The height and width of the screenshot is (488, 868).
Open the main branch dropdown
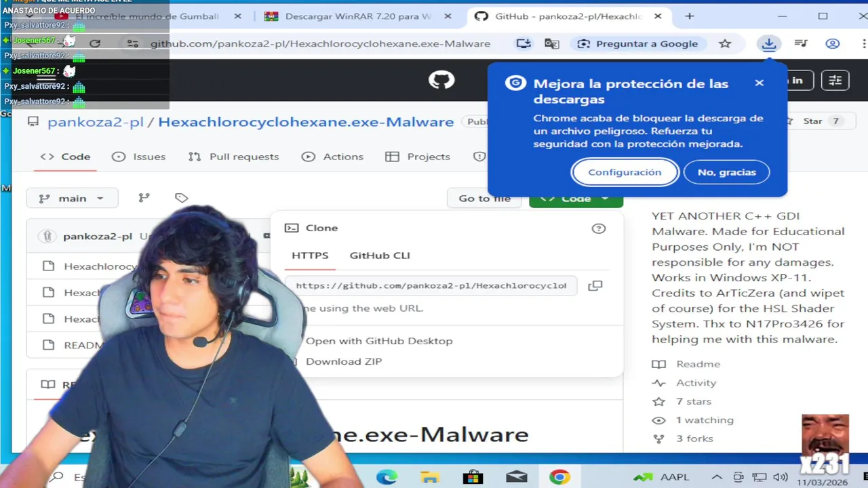(x=72, y=198)
